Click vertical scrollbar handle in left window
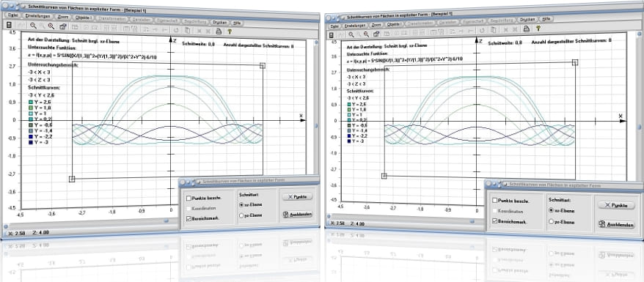Viewport: 644px width, 282px height. [316, 126]
